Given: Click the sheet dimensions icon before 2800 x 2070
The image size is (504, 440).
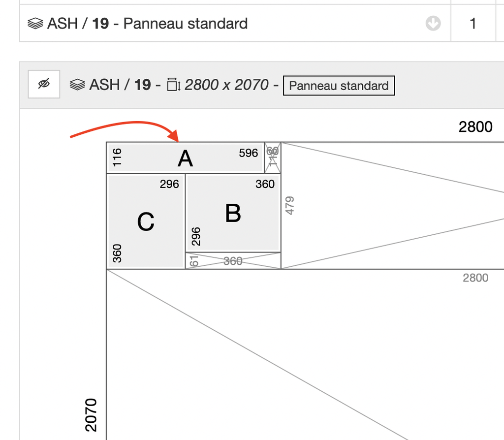Looking at the screenshot, I should (174, 85).
